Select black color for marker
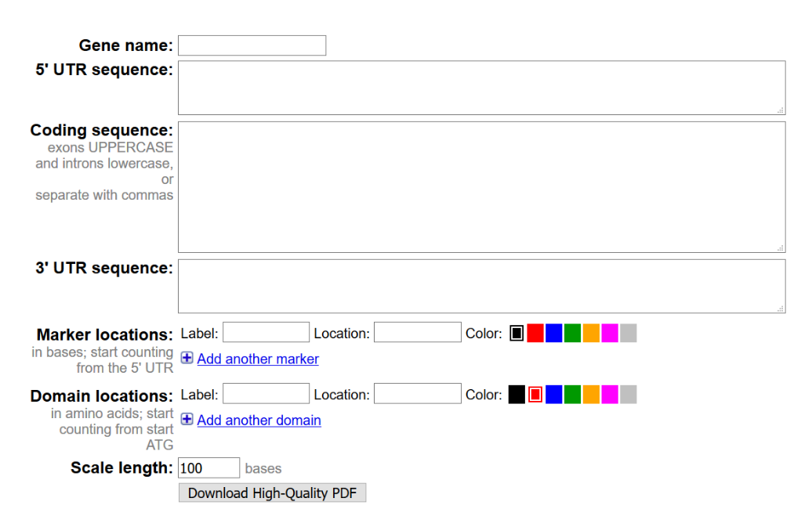Screen dimensions: 812x527 pyautogui.click(x=517, y=334)
